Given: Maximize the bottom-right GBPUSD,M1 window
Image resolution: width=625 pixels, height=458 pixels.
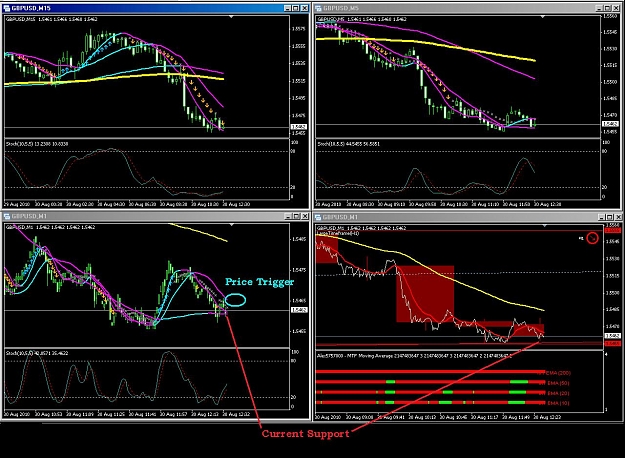Looking at the screenshot, I should pyautogui.click(x=609, y=217).
